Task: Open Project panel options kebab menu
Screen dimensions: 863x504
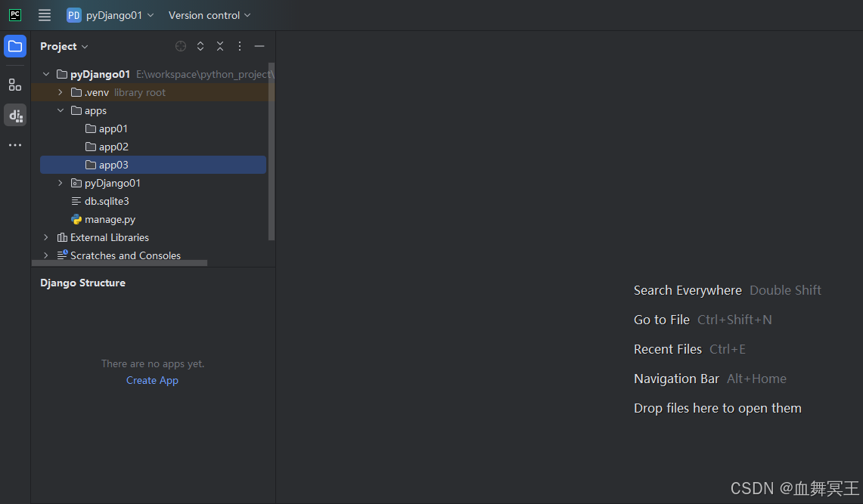Action: pos(240,46)
